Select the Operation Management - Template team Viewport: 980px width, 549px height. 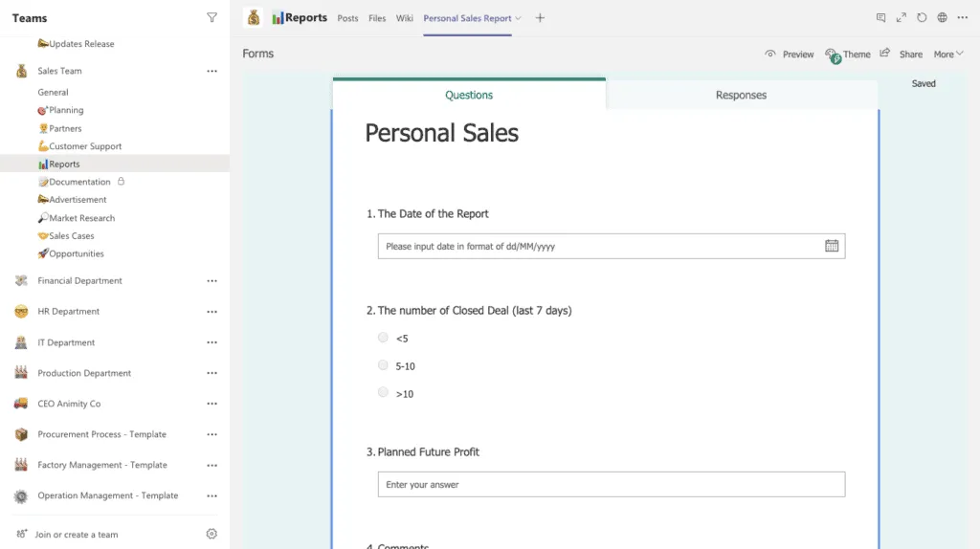tap(107, 495)
